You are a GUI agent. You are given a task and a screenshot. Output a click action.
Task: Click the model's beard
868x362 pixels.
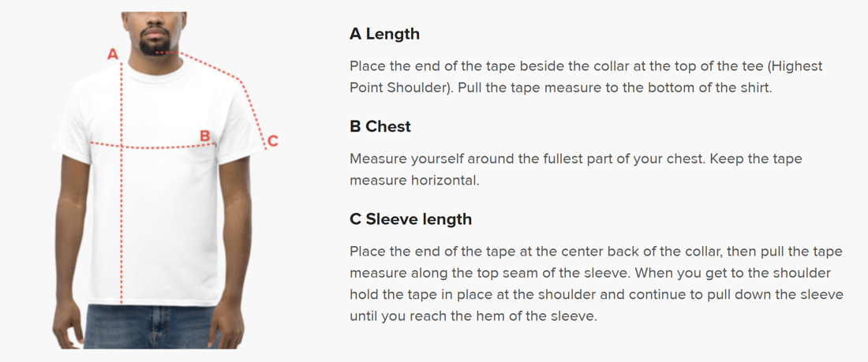point(155,46)
